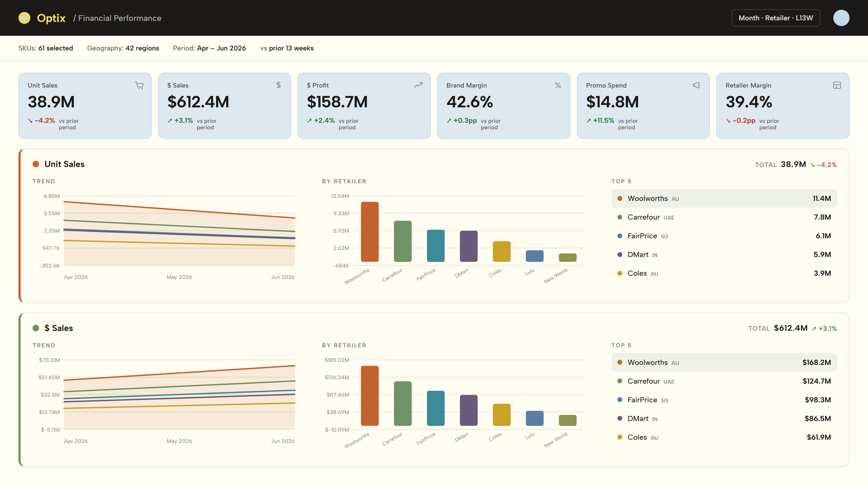Select Coles AU row showing $61.9M

724,437
